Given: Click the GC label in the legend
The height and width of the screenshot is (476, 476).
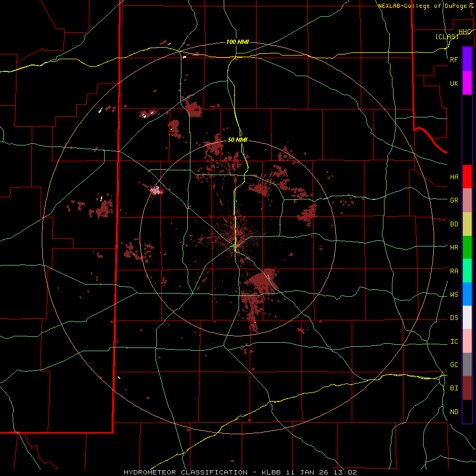Looking at the screenshot, I should [x=454, y=365].
